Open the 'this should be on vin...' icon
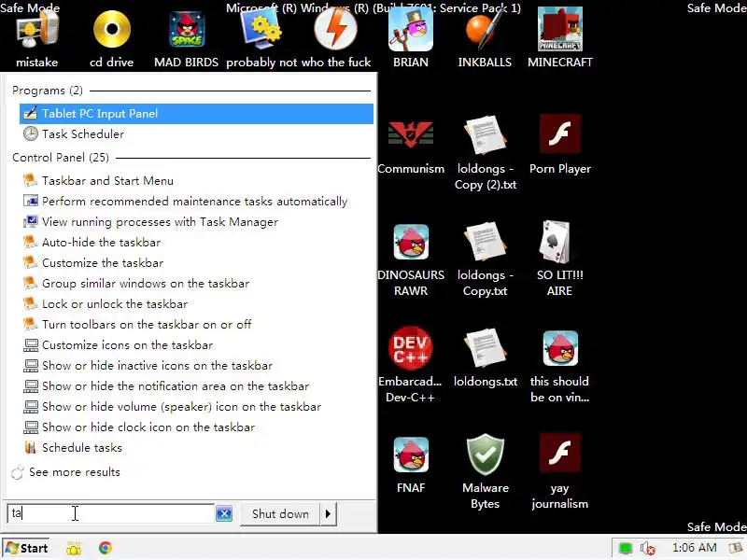This screenshot has width=747, height=560. click(559, 348)
